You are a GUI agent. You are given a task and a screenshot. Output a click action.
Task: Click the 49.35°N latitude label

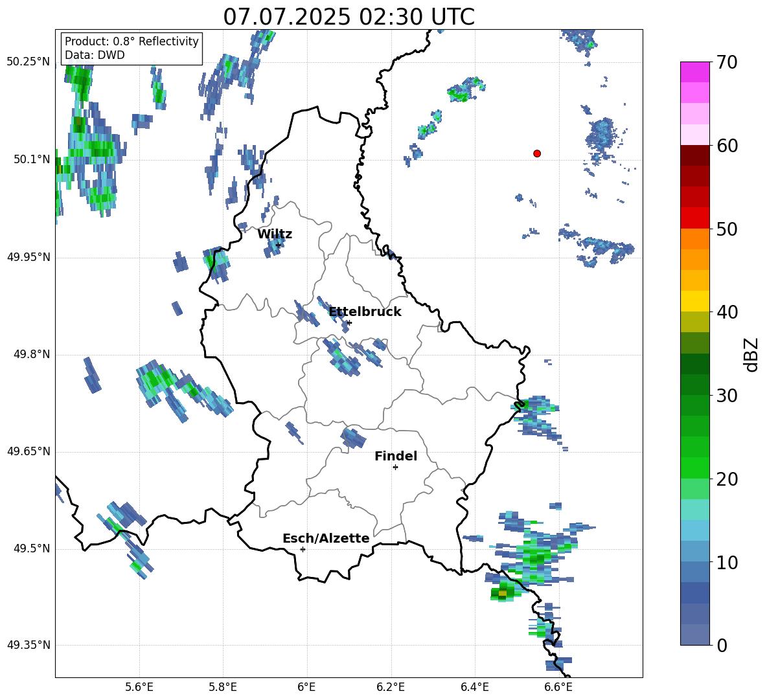29,645
